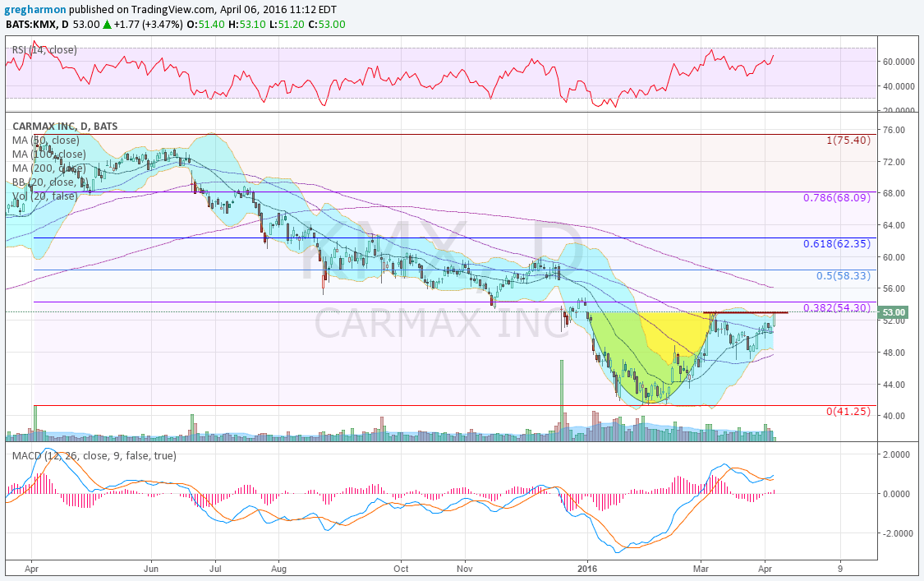Select the Vol (20, false) indicator label
Viewport: 924px width, 581px height.
(44, 196)
